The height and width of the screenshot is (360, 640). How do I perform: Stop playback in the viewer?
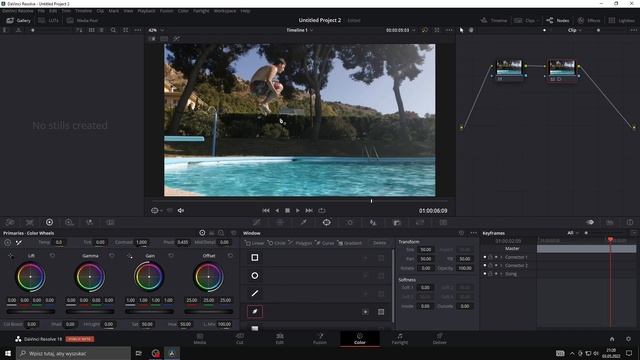pyautogui.click(x=287, y=211)
